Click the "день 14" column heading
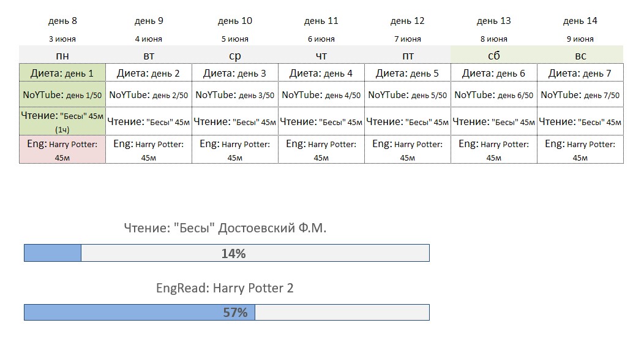This screenshot has width=644, height=339. pyautogui.click(x=580, y=21)
